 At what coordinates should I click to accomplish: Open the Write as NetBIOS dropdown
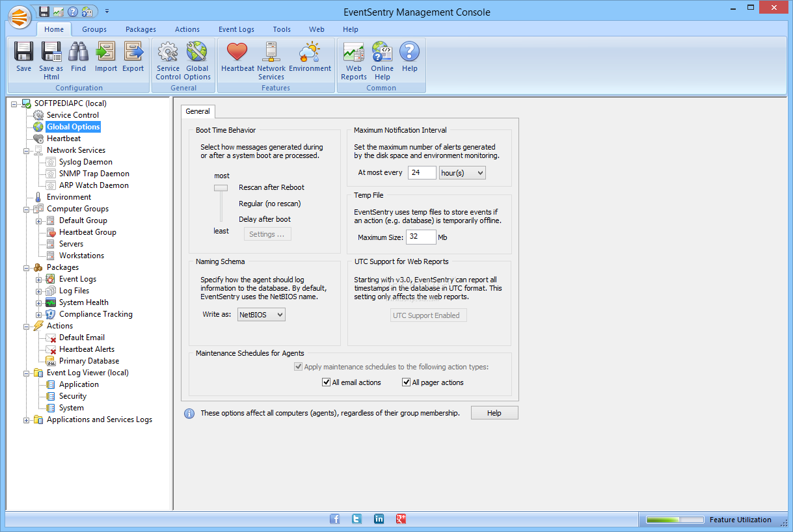261,315
